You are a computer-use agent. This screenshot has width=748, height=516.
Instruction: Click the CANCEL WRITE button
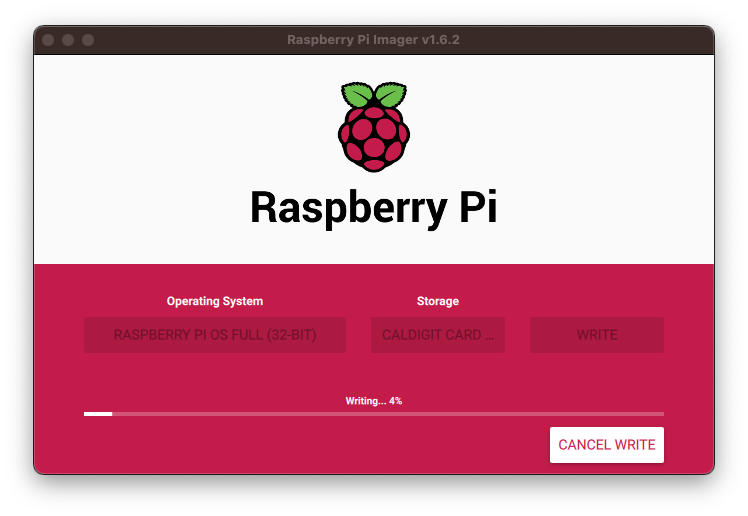pyautogui.click(x=606, y=444)
